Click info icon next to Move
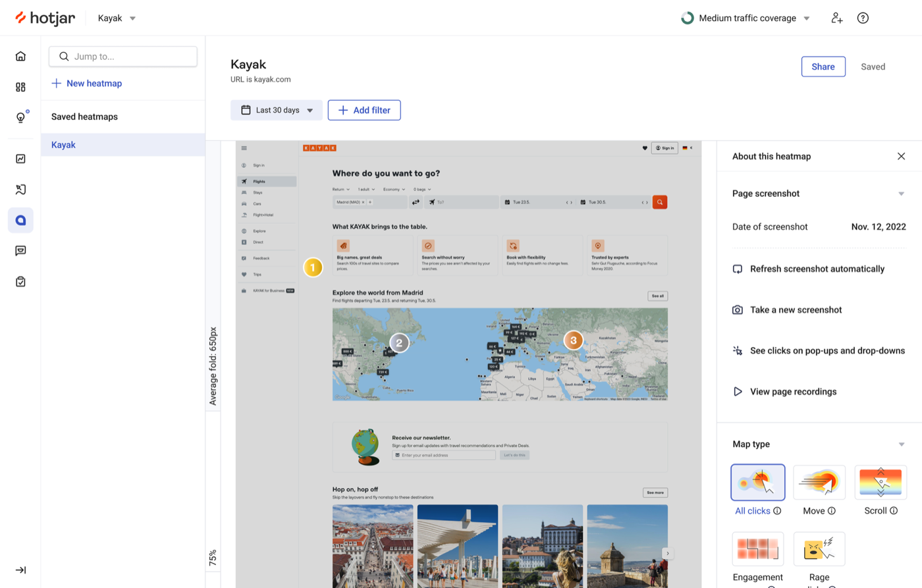Screen dimensions: 922x588 pyautogui.click(x=831, y=511)
